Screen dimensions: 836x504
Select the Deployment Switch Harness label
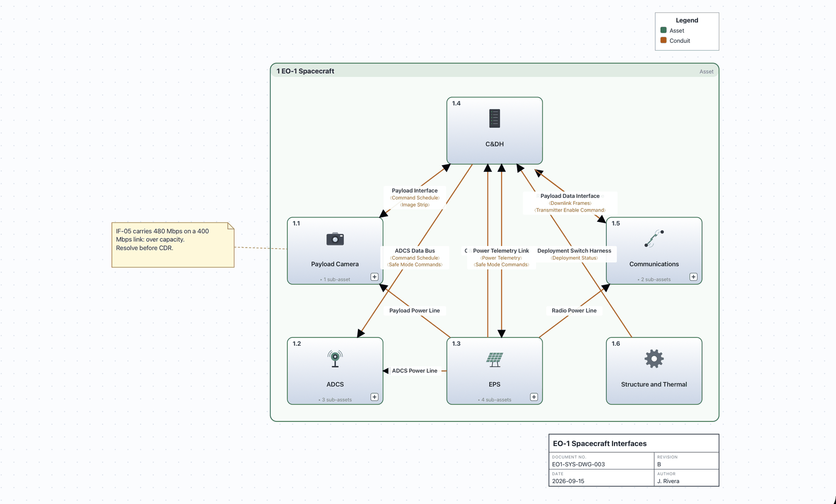[x=574, y=251]
